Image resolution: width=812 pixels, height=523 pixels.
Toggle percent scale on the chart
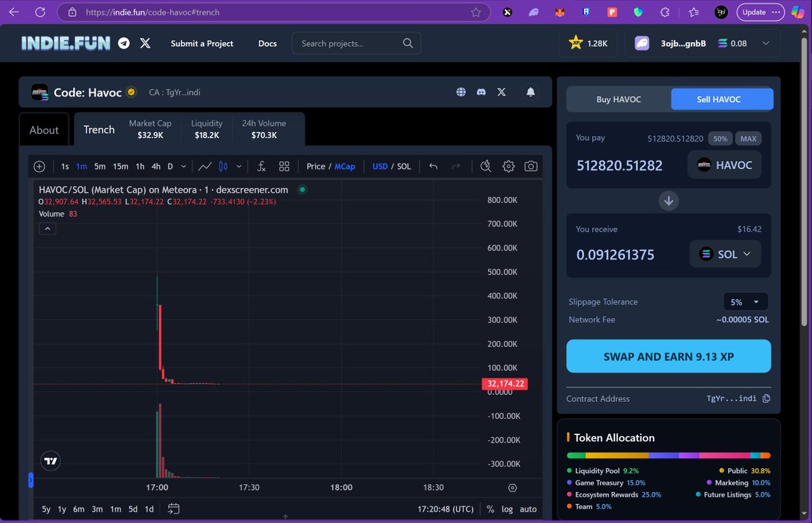point(491,509)
